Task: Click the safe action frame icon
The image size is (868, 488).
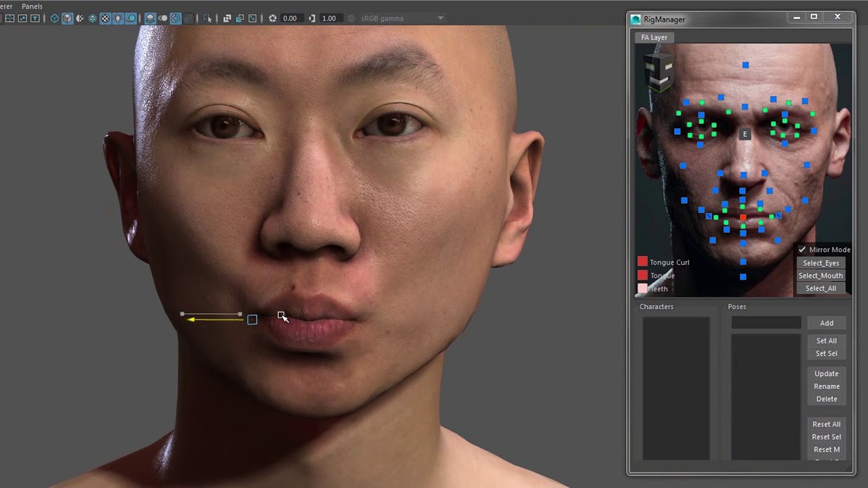Action: click(x=22, y=18)
